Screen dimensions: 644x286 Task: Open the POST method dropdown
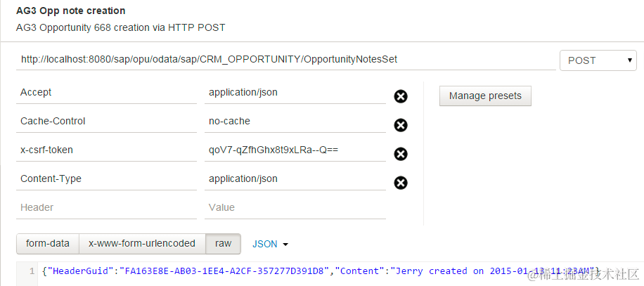tap(598, 60)
